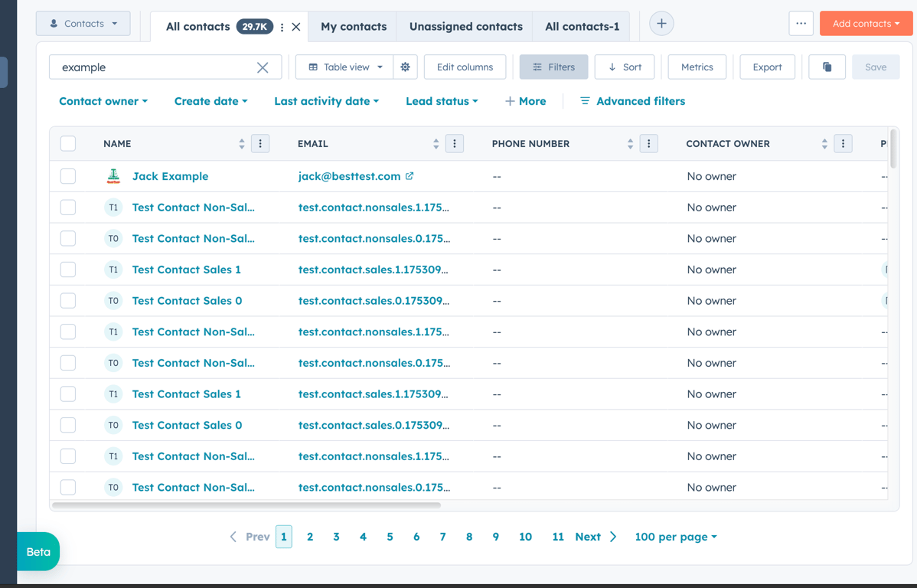
Task: Open the Create date filter
Action: (x=210, y=101)
